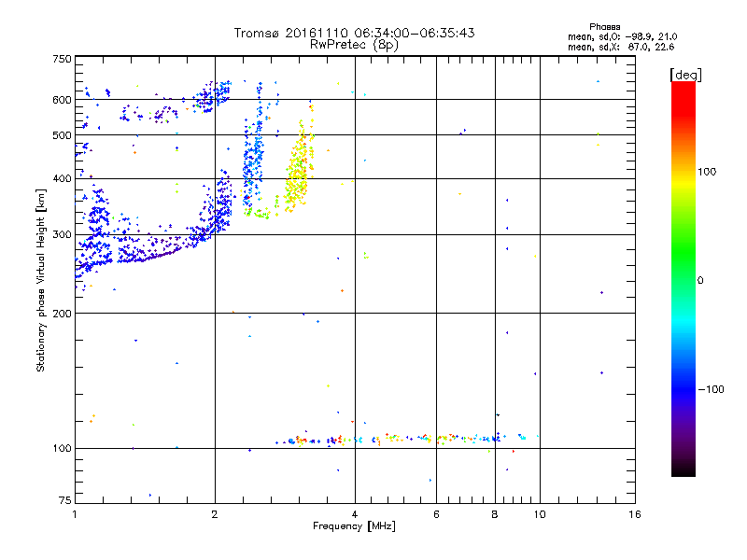The image size is (747, 560).
Task: Click the x-axis tick label '2'
Action: click(215, 514)
